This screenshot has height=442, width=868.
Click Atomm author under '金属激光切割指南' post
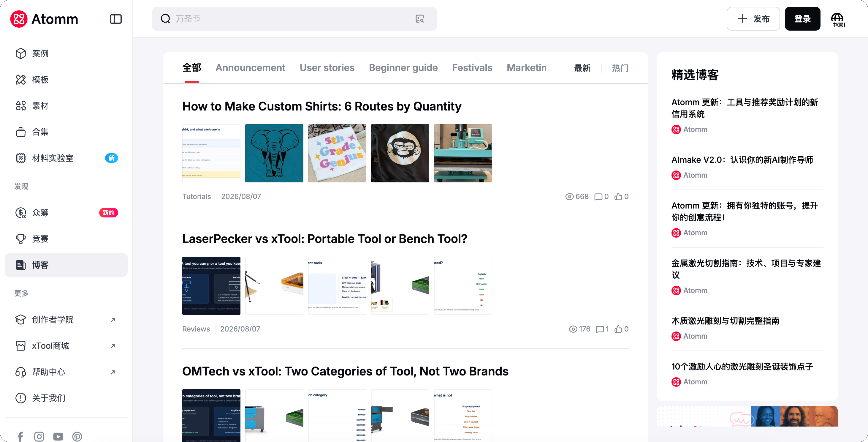point(689,291)
